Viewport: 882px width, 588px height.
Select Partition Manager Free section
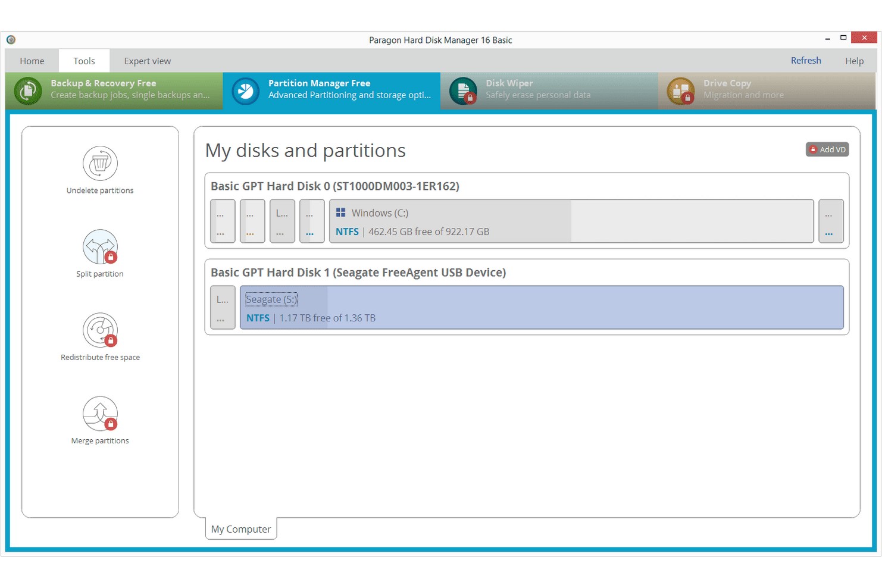tap(331, 91)
